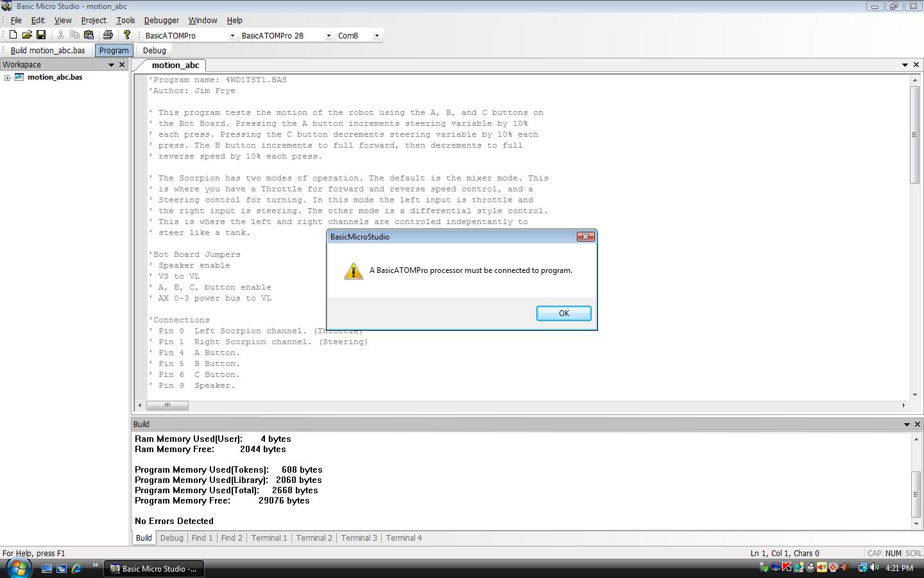Switch to the Terminal 3 tab
Viewport: 924px width, 578px height.
[x=359, y=538]
